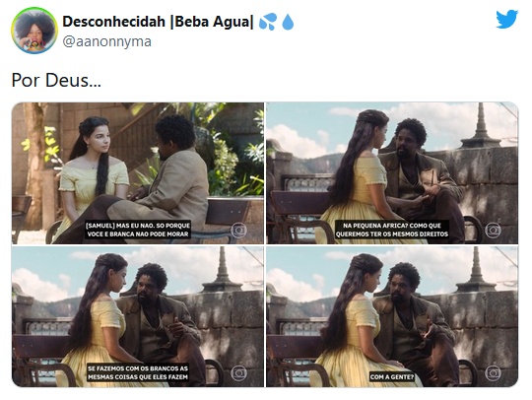The image size is (532, 400).
Task: Click the single water droplet emoji
Action: tap(288, 22)
